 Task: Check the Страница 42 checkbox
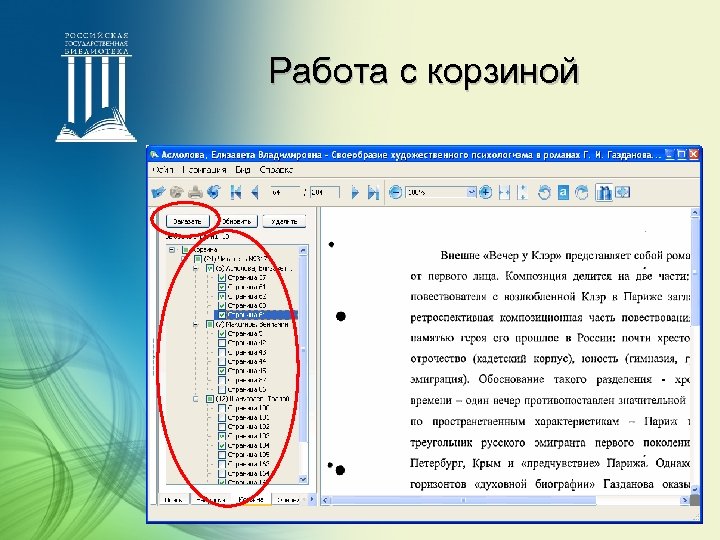[222, 343]
